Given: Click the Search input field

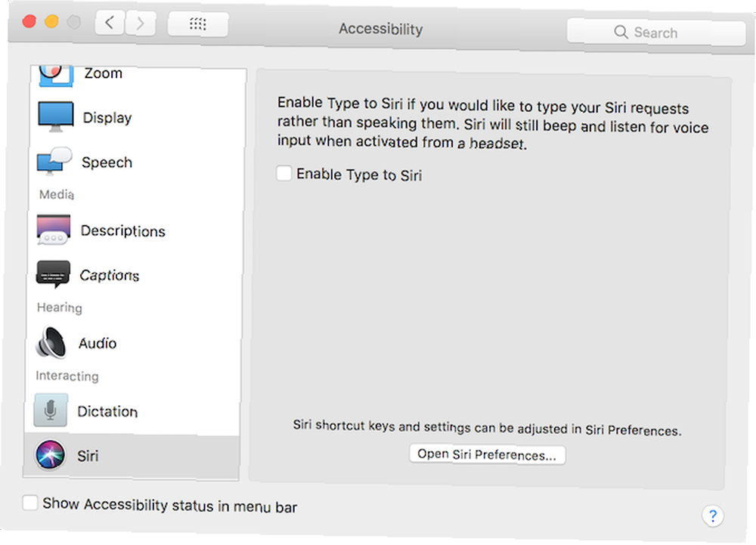Looking at the screenshot, I should point(656,33).
